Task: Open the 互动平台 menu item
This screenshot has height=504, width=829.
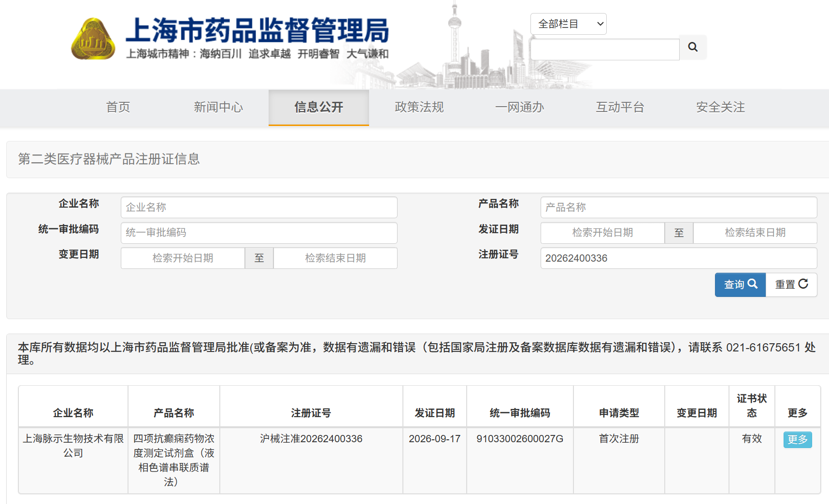Action: tap(620, 107)
